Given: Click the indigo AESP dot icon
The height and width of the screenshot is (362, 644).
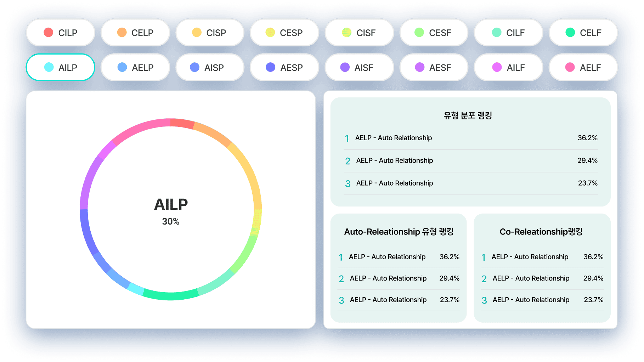Looking at the screenshot, I should coord(271,67).
